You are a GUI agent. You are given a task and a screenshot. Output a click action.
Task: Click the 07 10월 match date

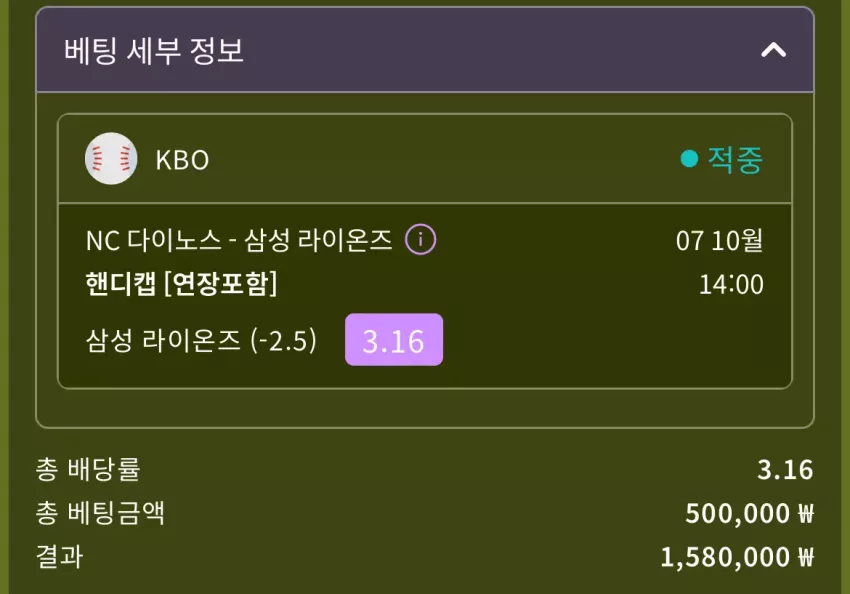tap(719, 240)
